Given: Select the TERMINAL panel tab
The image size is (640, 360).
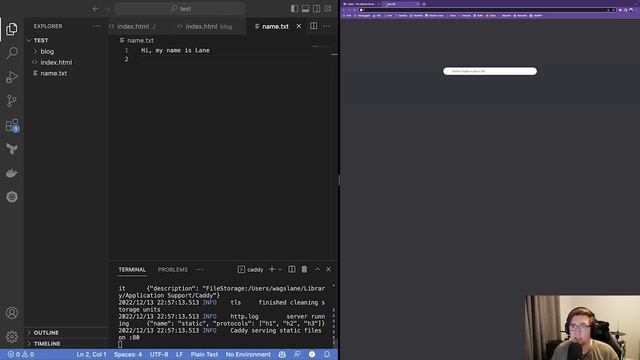Looking at the screenshot, I should click(x=132, y=269).
